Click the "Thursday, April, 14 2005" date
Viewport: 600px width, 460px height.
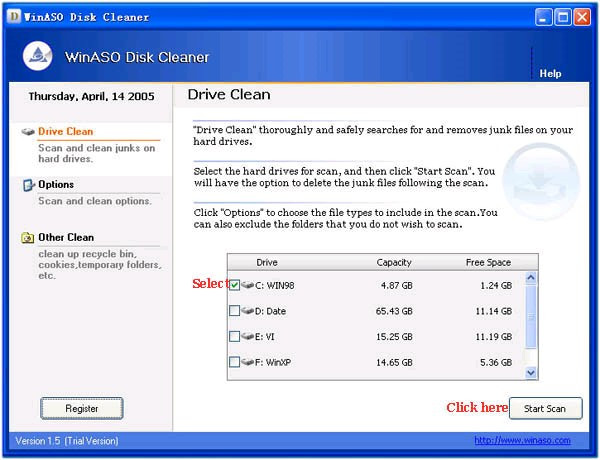(x=91, y=96)
